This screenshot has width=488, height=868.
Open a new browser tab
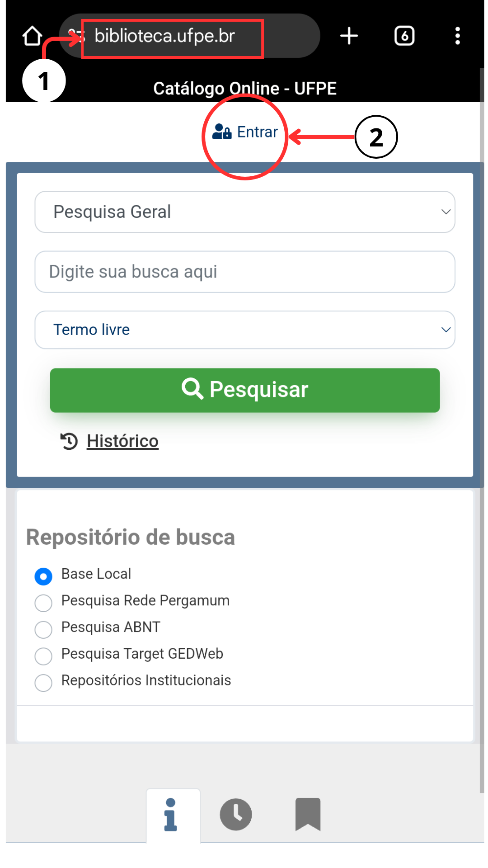click(x=349, y=36)
